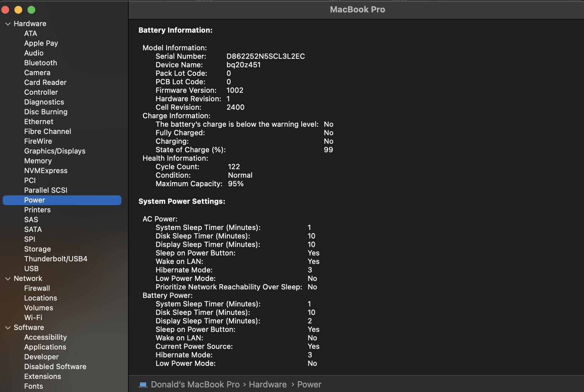Open Accessibility under Software
Screen dimensions: 584x392
[45, 337]
